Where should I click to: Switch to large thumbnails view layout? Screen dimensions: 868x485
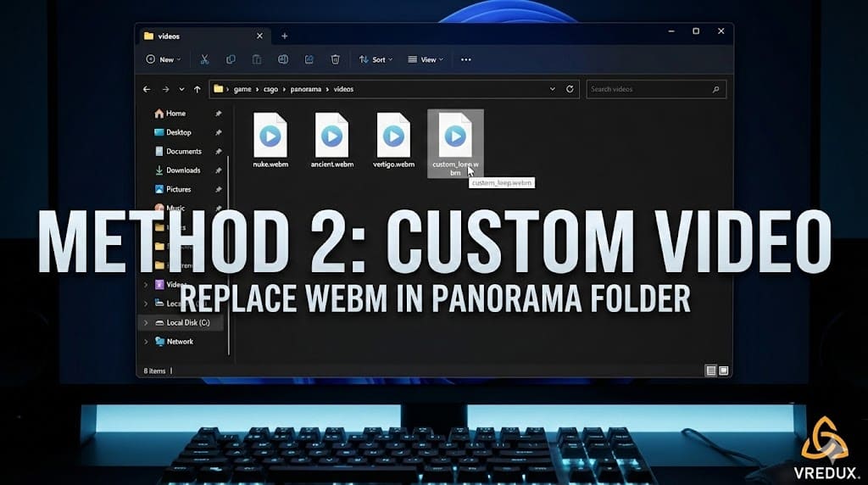724,371
